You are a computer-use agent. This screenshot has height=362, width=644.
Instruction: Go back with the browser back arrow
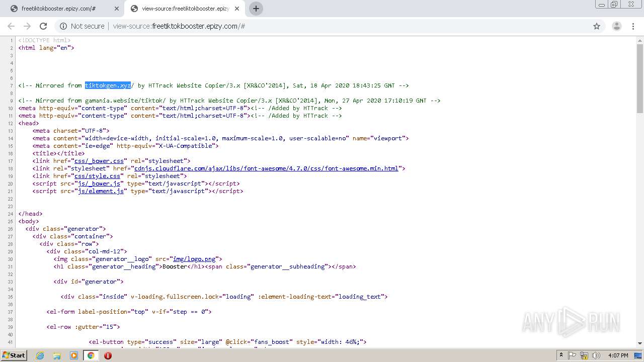(x=11, y=26)
